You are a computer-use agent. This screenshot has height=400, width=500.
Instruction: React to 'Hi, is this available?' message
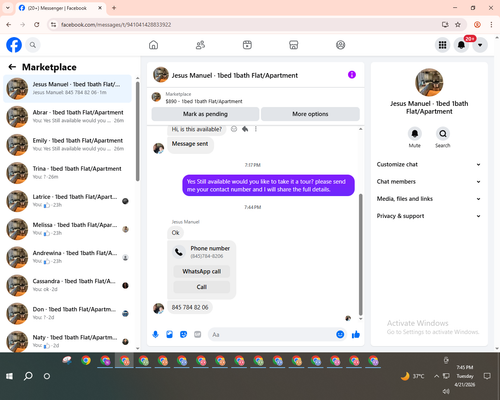coord(234,129)
